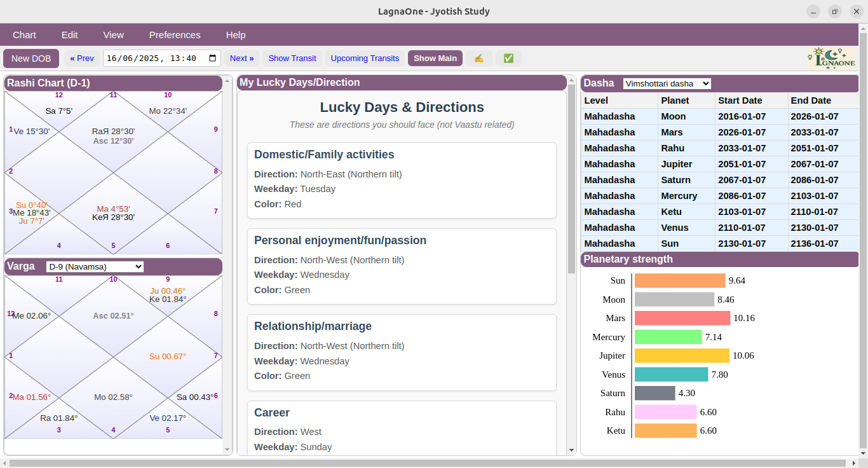Click the Rashi Chart (D-1) header
868x468 pixels.
click(x=113, y=83)
